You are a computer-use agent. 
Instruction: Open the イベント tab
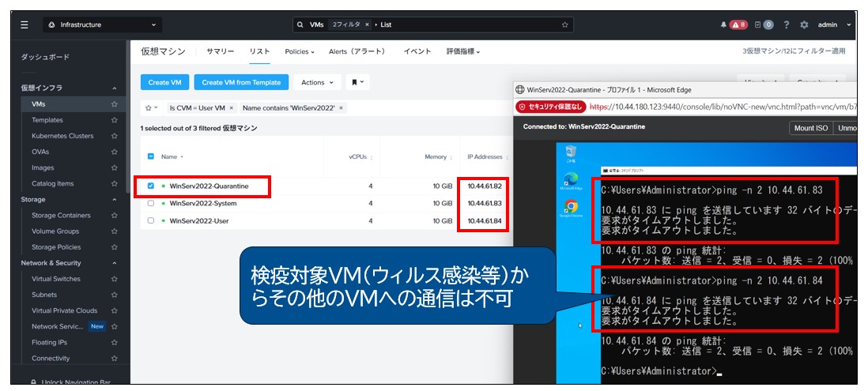[x=417, y=51]
